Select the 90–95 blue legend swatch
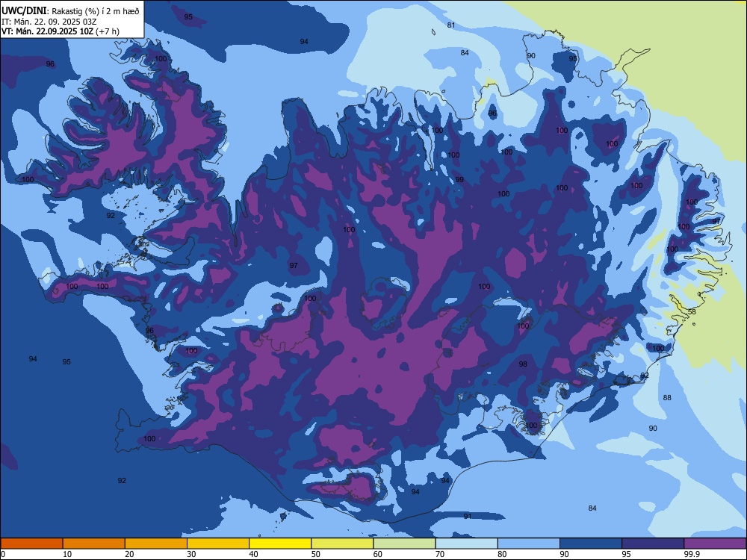The width and height of the screenshot is (747, 560). (x=591, y=544)
